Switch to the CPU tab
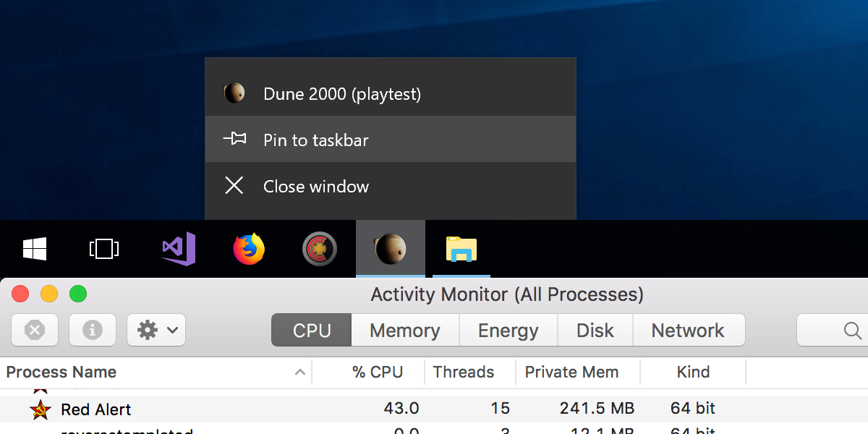 (x=312, y=331)
